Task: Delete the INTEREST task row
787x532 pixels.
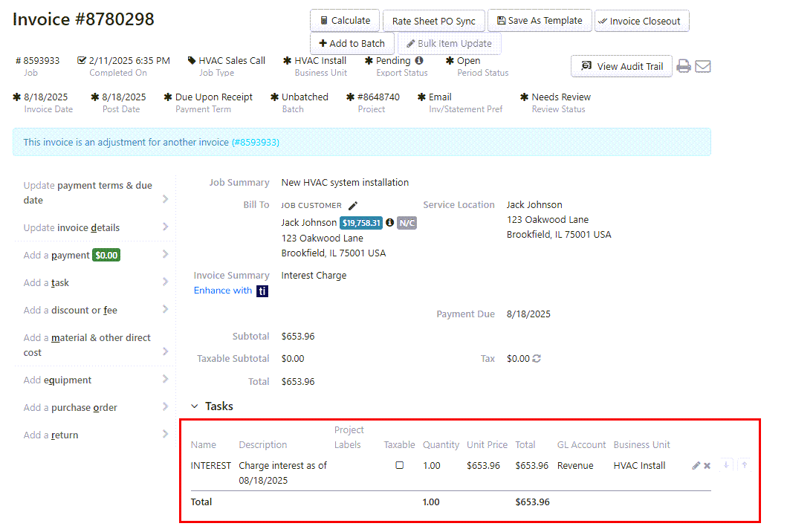Action: [707, 466]
